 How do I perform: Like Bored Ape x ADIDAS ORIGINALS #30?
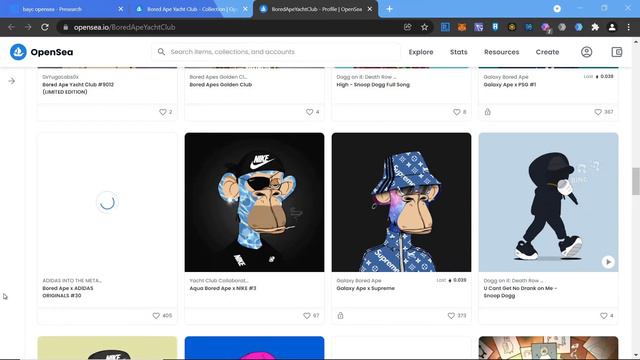tap(156, 316)
